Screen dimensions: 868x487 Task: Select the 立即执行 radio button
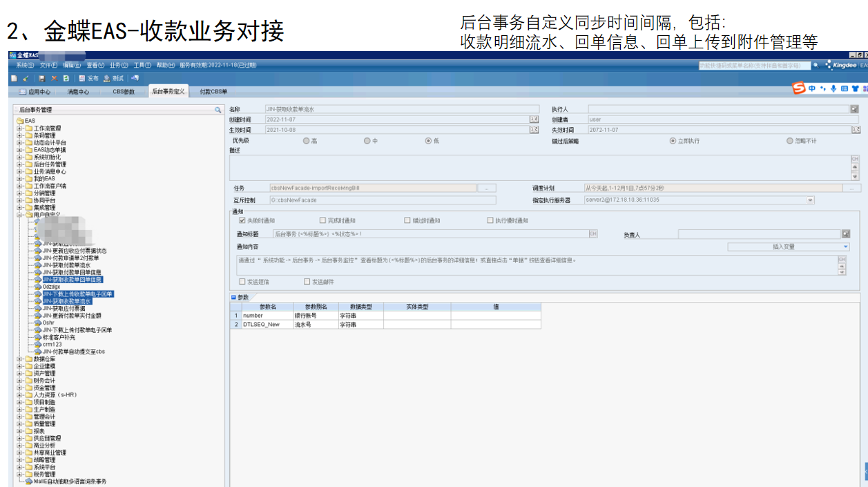[x=673, y=141]
